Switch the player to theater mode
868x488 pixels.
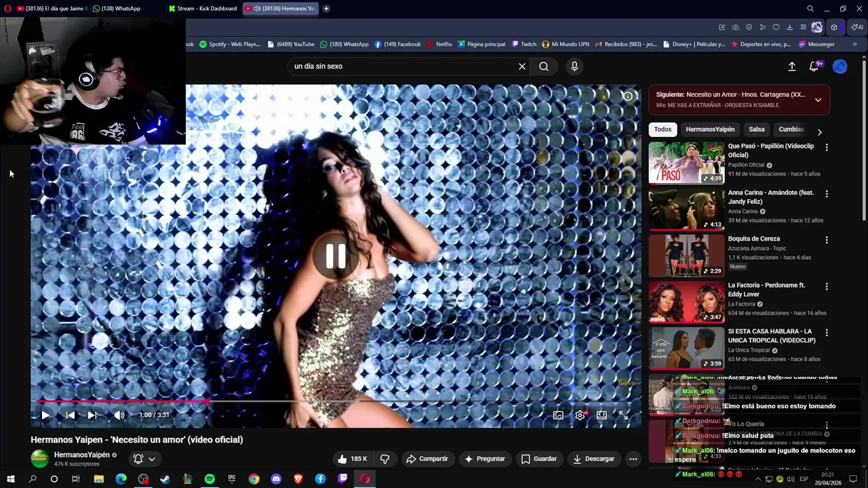click(x=601, y=415)
